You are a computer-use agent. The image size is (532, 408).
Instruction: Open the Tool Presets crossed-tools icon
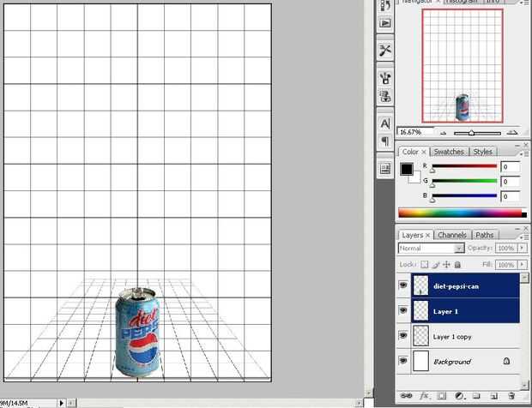[x=385, y=51]
